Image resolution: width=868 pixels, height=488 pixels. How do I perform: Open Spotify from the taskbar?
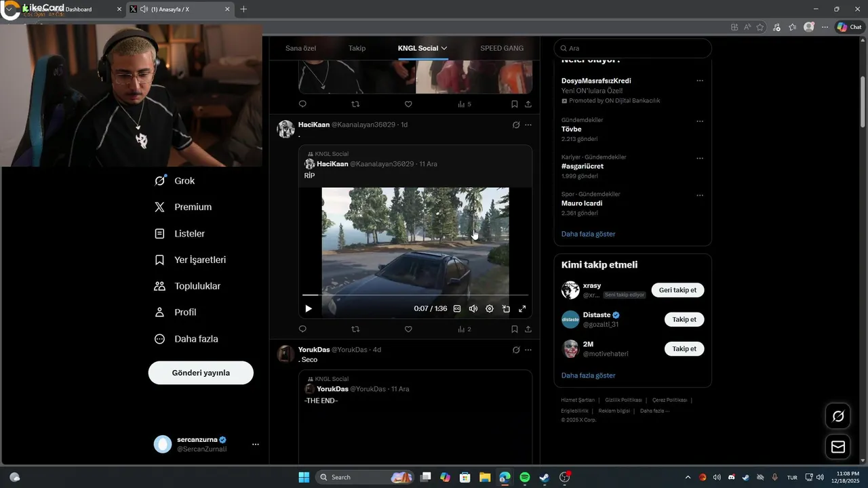[x=525, y=477]
